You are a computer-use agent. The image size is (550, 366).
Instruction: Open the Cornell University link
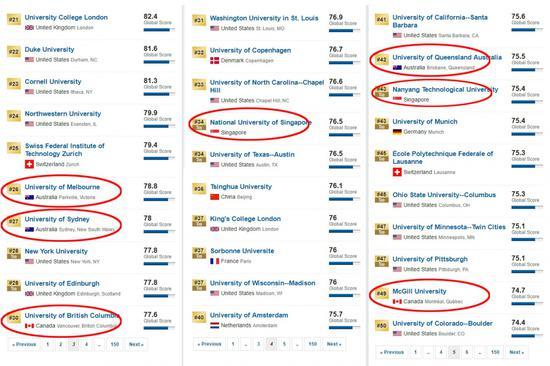point(53,82)
